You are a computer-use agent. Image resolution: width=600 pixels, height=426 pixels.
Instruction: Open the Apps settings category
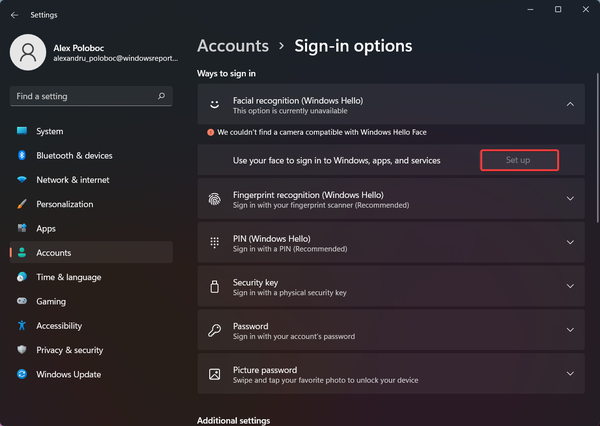coord(46,229)
